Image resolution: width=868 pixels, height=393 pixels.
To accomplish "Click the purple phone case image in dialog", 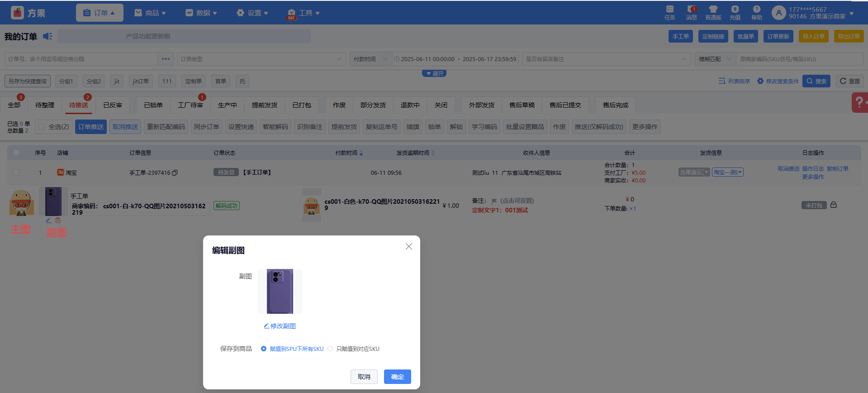I will (280, 291).
